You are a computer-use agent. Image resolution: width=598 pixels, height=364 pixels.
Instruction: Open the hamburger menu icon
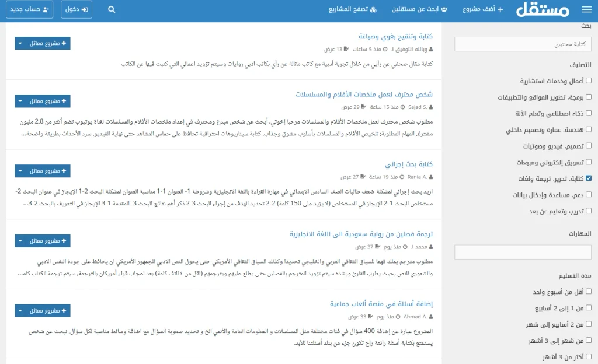click(x=586, y=9)
